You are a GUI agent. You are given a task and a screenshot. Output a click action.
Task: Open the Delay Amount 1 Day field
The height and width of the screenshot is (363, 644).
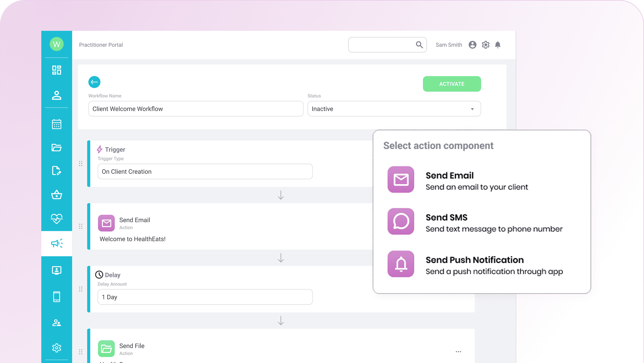(205, 297)
